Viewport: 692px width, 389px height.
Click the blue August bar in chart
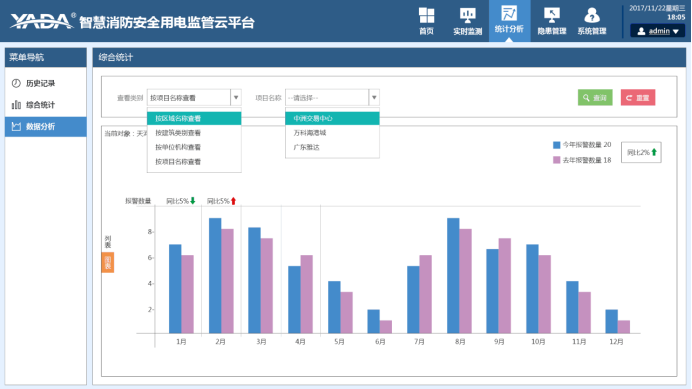453,276
